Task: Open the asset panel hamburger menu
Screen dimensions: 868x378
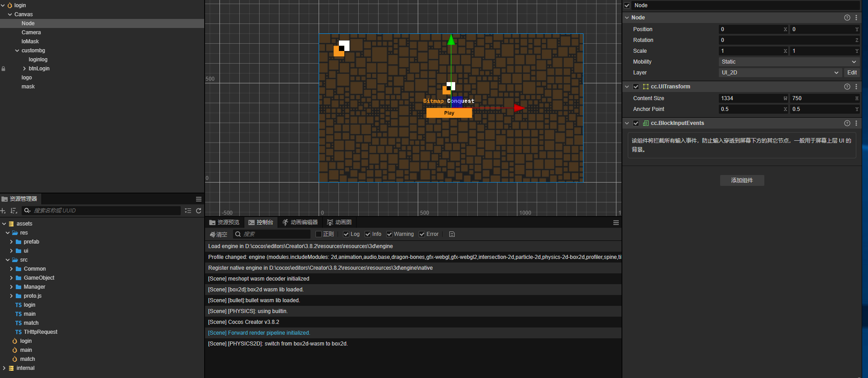Action: click(x=198, y=199)
